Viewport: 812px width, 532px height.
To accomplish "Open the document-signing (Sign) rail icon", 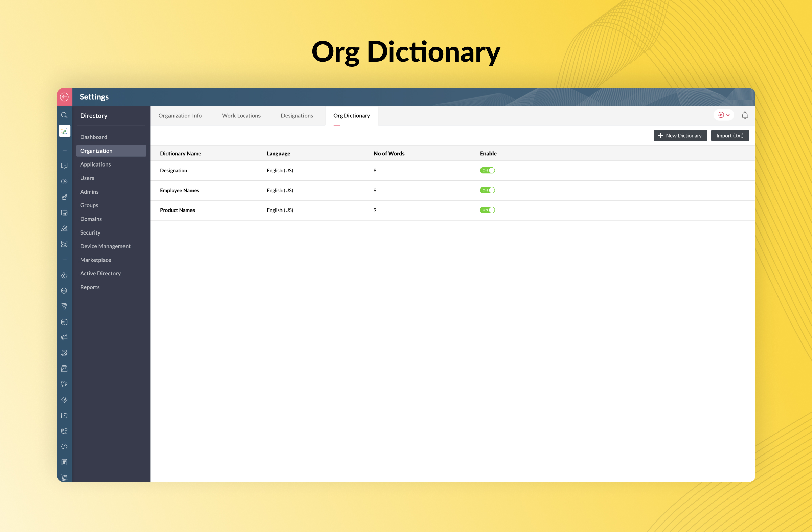I will (x=64, y=353).
